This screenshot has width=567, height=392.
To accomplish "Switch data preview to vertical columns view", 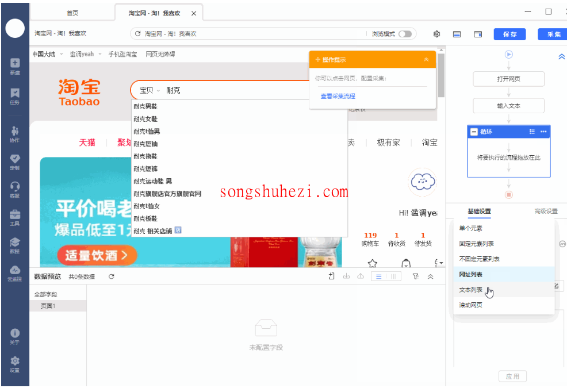I will pos(394,276).
